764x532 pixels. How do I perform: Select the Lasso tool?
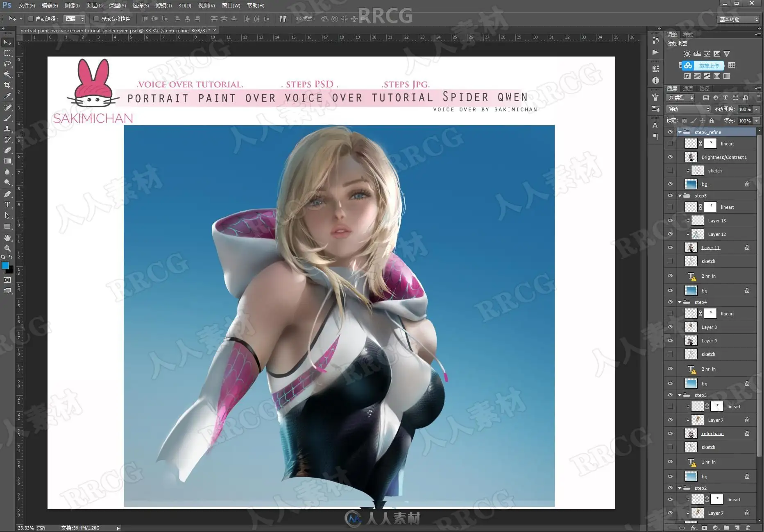pyautogui.click(x=7, y=64)
